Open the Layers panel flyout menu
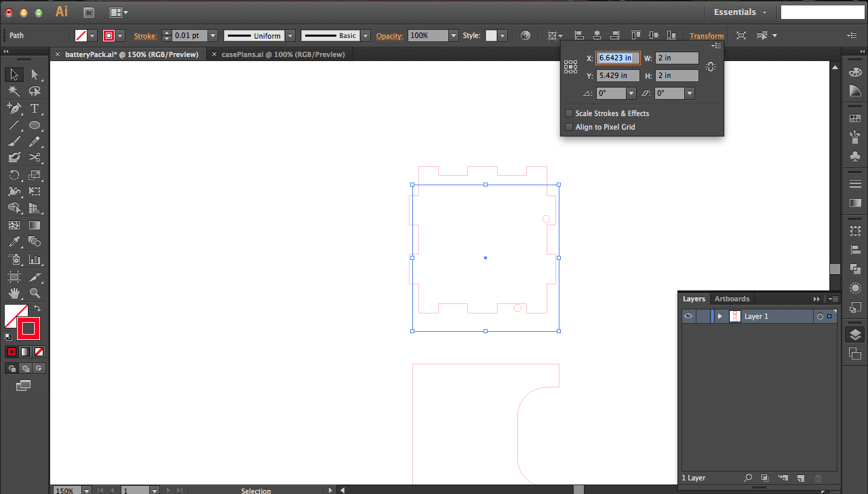Screen dimensions: 868x494 (833, 299)
